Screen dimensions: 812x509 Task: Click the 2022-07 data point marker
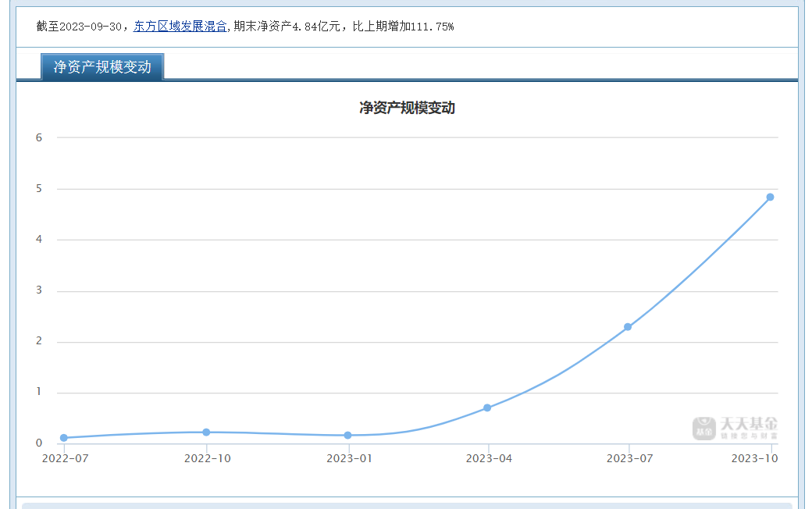64,438
